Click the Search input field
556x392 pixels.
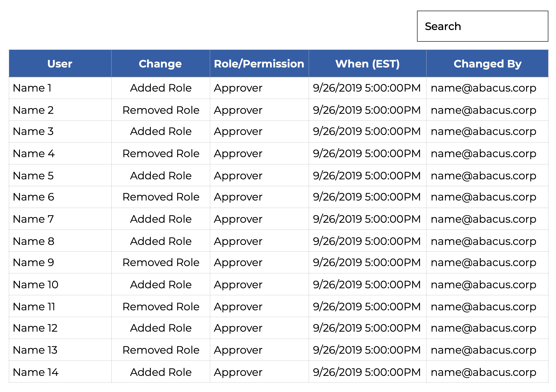tap(482, 26)
